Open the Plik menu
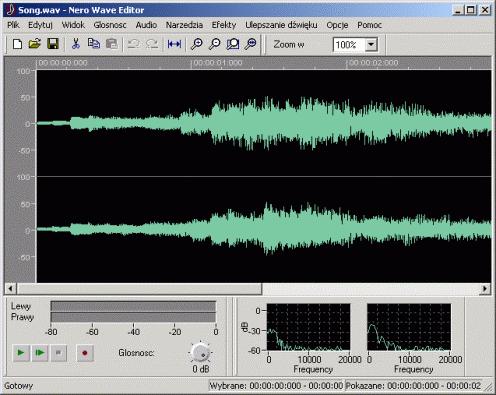The image size is (496, 395). tap(13, 25)
